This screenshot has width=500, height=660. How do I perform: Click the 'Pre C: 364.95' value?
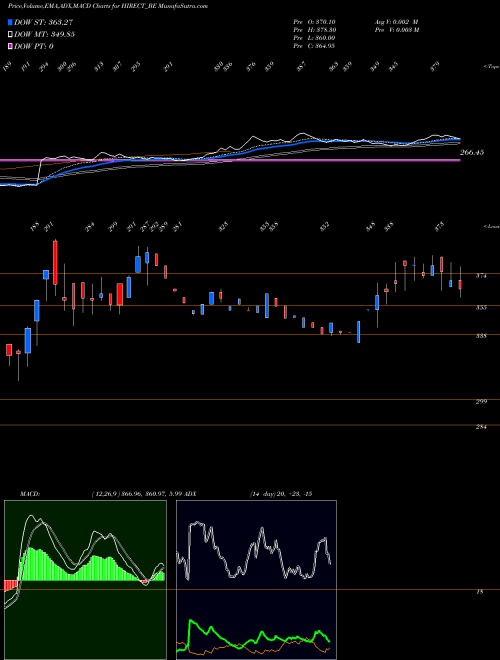pos(314,46)
